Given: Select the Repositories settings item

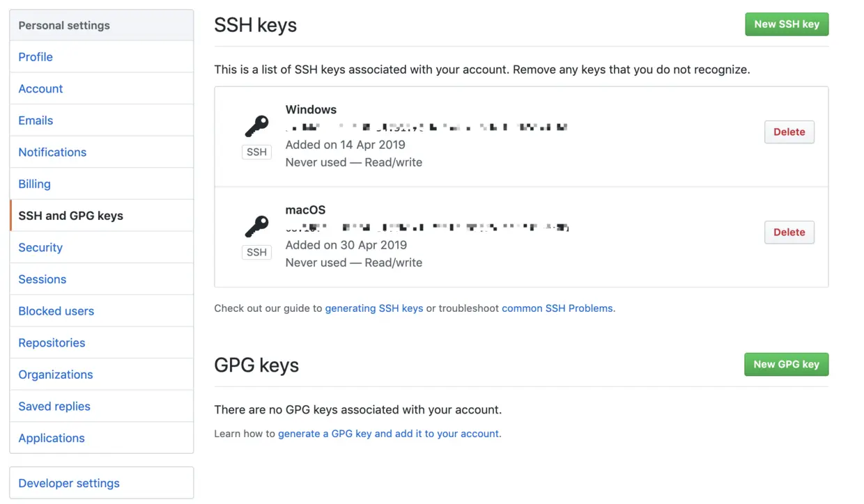Looking at the screenshot, I should pyautogui.click(x=52, y=342).
